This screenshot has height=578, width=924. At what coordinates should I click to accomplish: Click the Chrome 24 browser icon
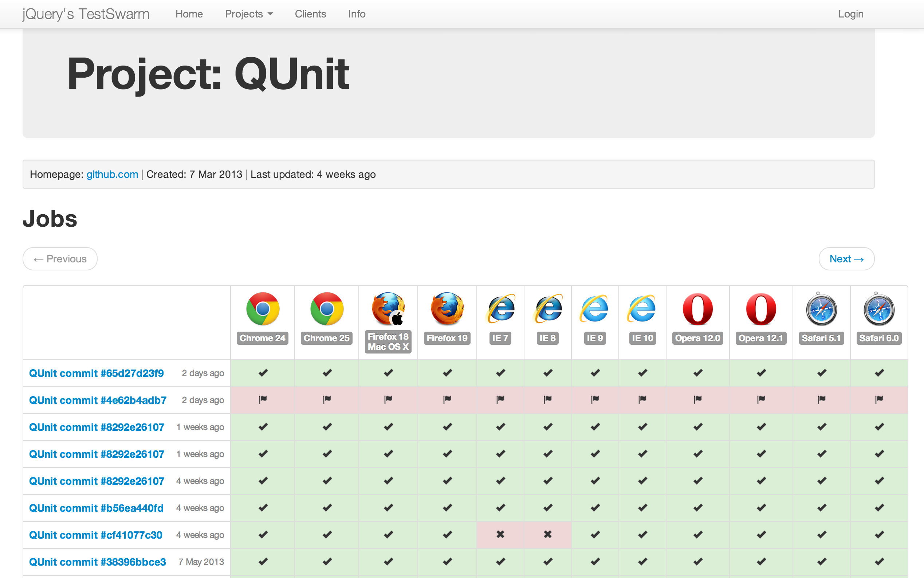[263, 309]
